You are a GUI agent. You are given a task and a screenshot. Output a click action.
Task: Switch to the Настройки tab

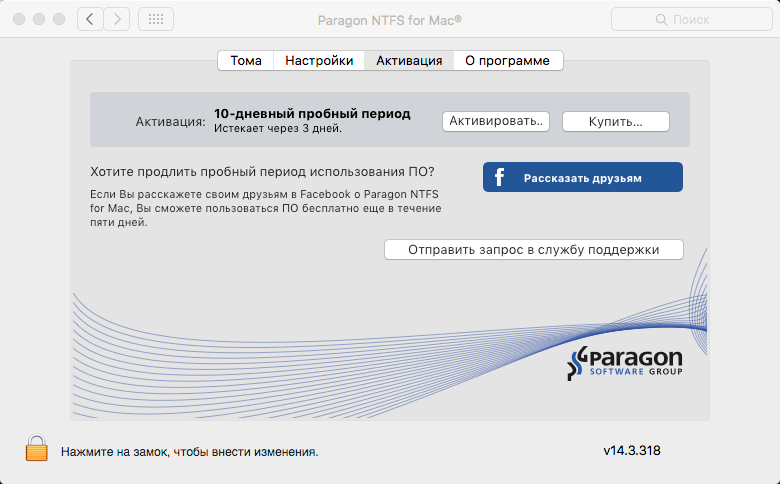pos(319,61)
